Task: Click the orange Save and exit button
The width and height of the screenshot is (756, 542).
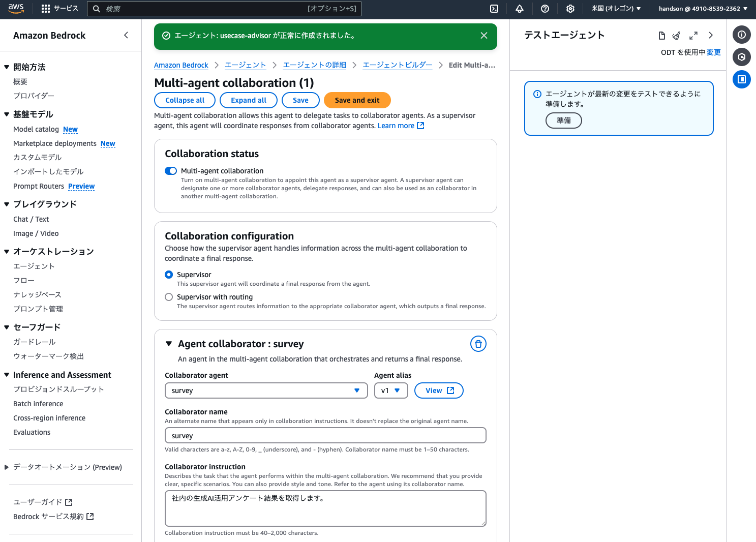Action: [357, 100]
